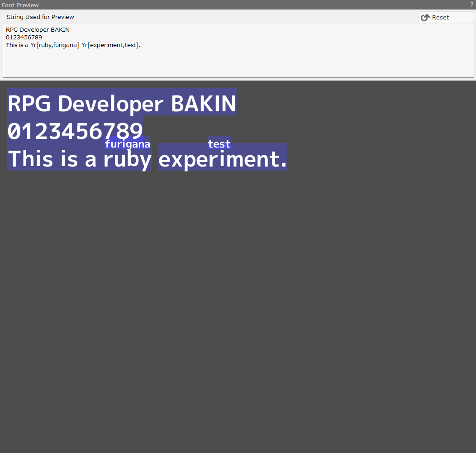
Task: Click the large 'BAKIN' preview text
Action: 203,104
